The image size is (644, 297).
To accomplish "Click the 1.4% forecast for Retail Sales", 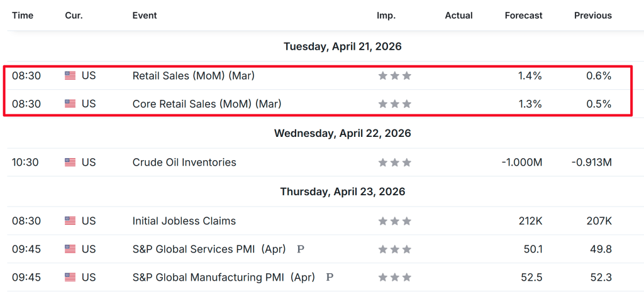I will (530, 76).
